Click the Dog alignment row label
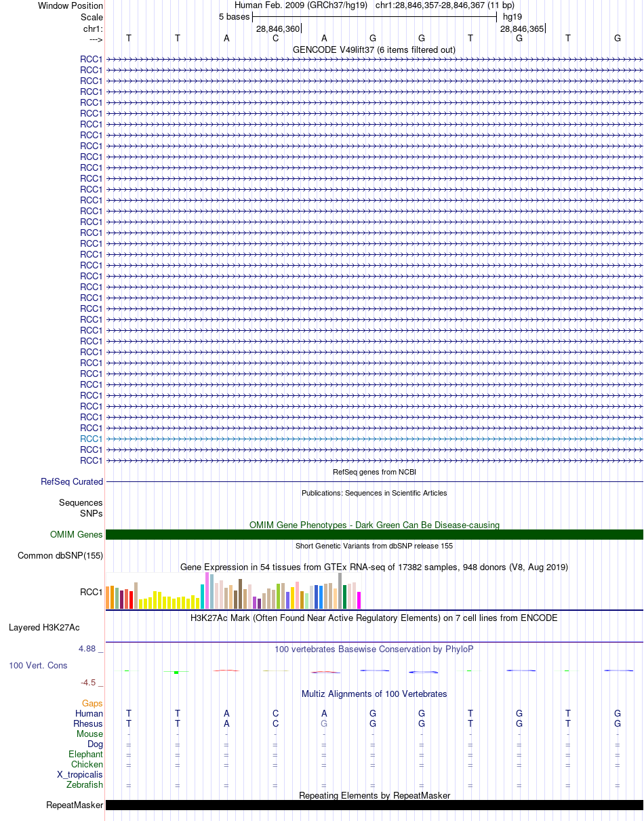Image resolution: width=644 pixels, height=821 pixels. pos(96,744)
